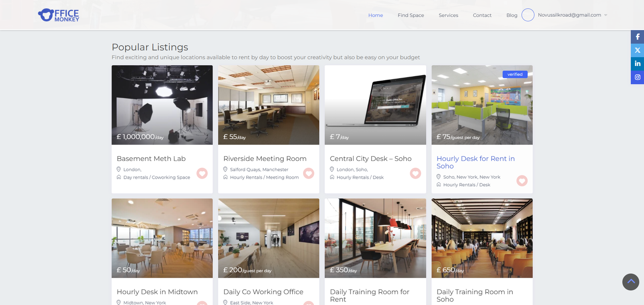This screenshot has width=644, height=305.
Task: Expand the account dropdown arrow
Action: (x=606, y=15)
